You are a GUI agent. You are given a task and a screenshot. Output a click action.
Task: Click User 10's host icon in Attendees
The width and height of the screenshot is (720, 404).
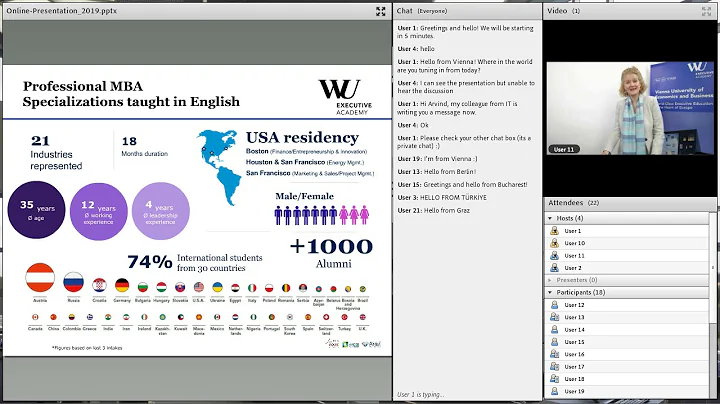coord(554,243)
